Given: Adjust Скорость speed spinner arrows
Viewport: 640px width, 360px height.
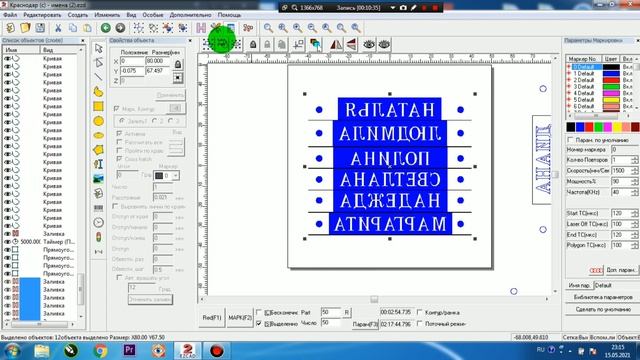Looking at the screenshot, I should 634,171.
